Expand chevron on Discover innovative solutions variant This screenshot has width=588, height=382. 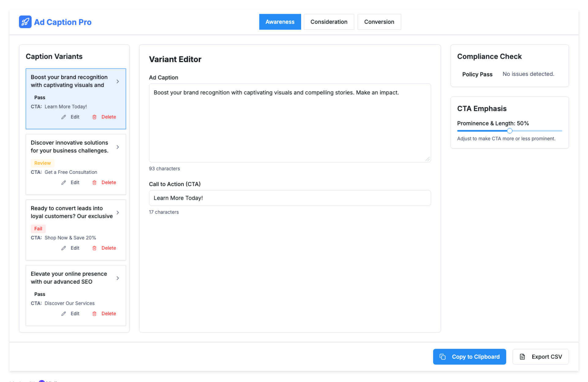(118, 147)
